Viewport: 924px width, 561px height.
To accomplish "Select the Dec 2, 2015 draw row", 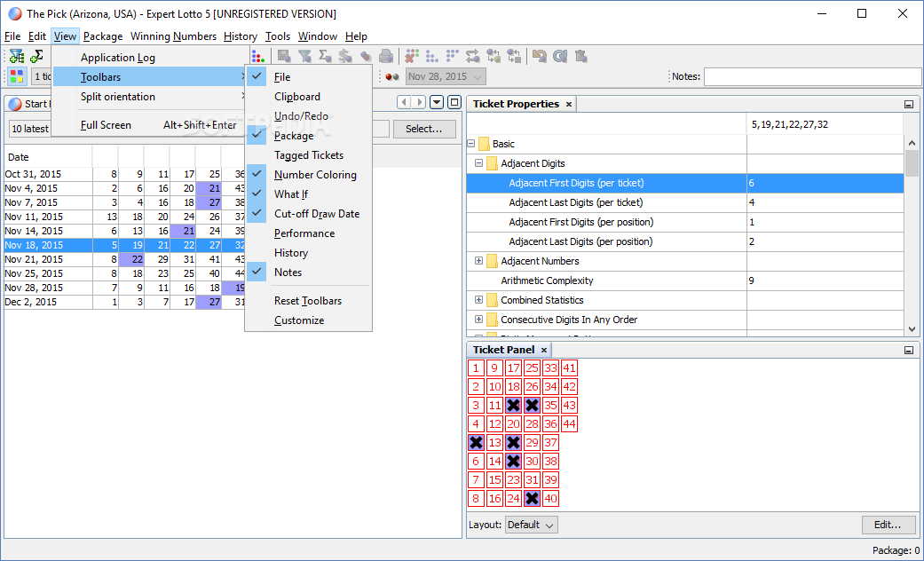I will tap(124, 302).
